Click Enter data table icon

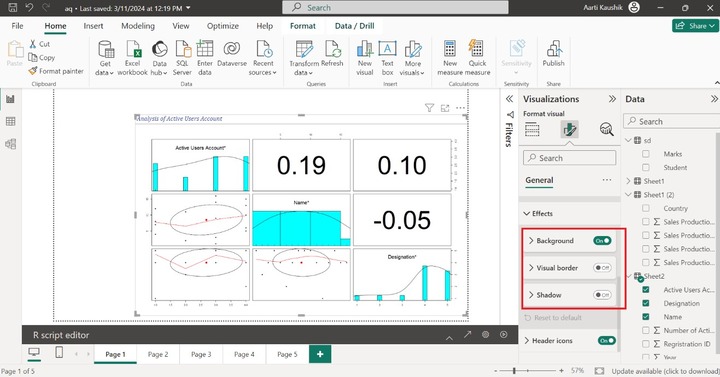(x=205, y=49)
